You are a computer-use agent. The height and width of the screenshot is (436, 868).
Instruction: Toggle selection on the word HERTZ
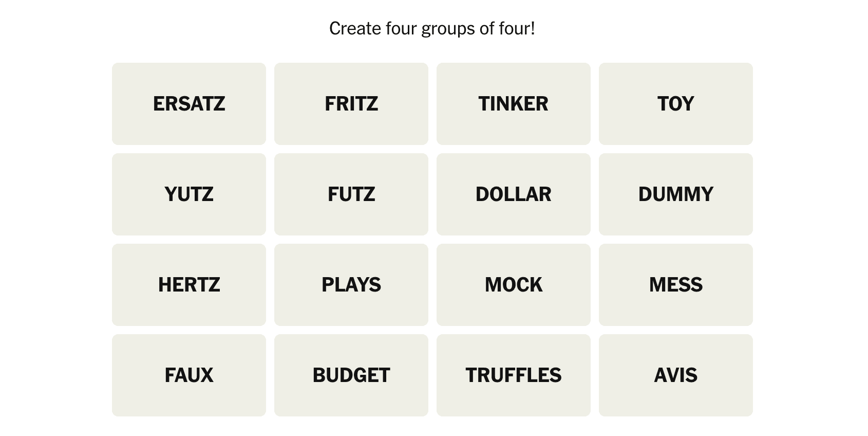pyautogui.click(x=189, y=285)
